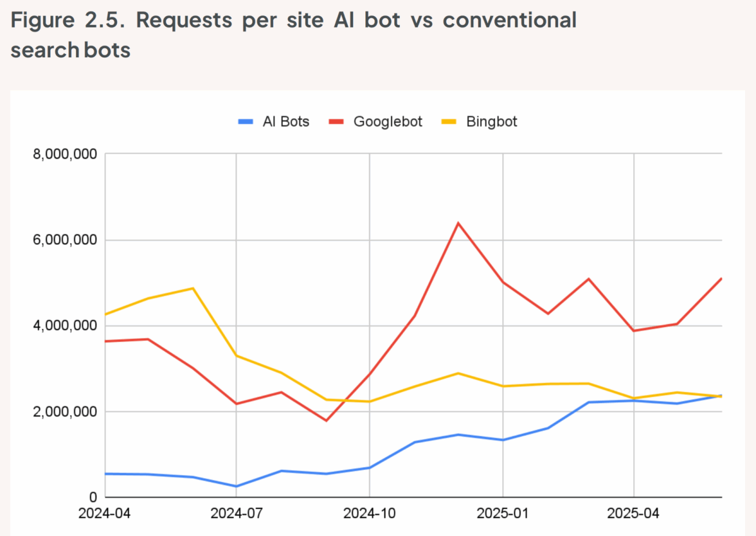Click the AI Bots line's lowest point at 2024-07
The height and width of the screenshot is (536, 756).
click(236, 487)
